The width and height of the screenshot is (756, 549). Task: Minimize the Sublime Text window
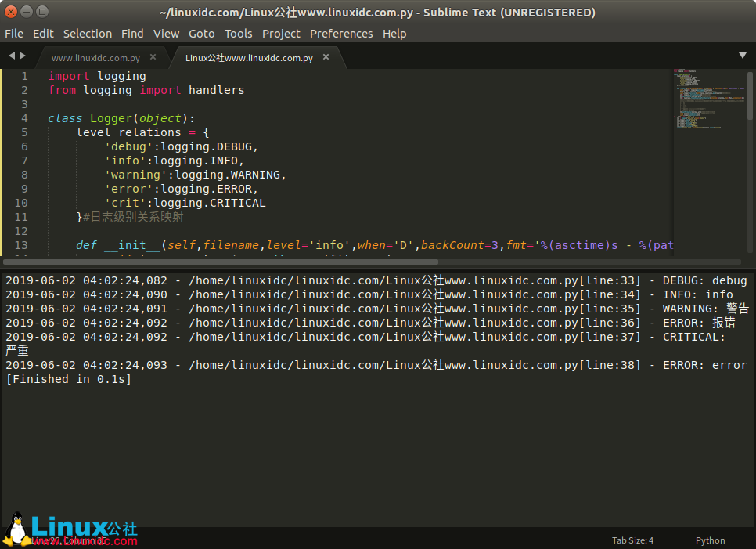pos(27,12)
